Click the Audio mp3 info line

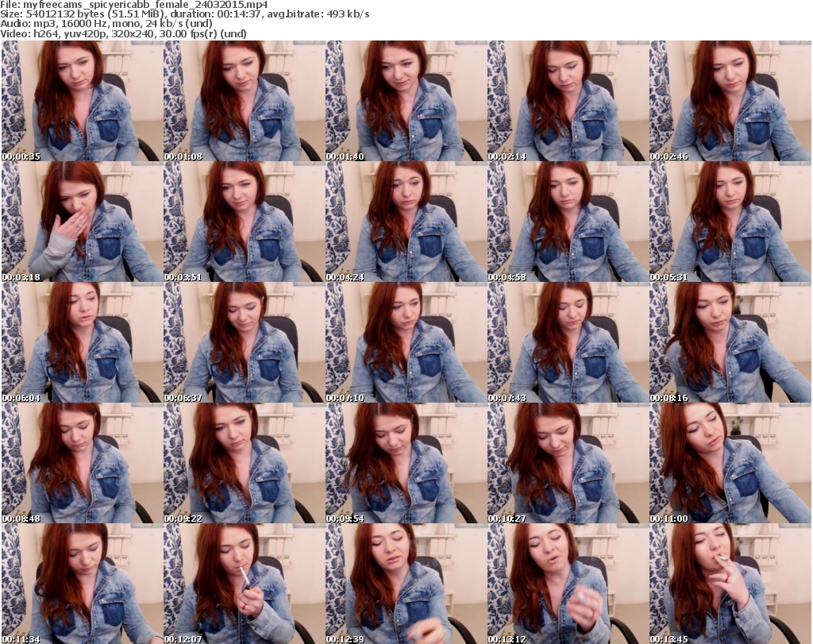click(106, 24)
